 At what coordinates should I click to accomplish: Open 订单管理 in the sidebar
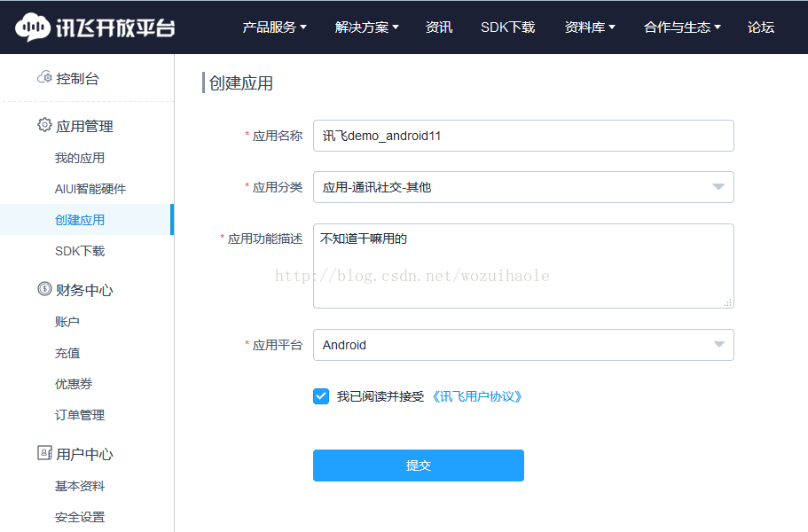[80, 415]
